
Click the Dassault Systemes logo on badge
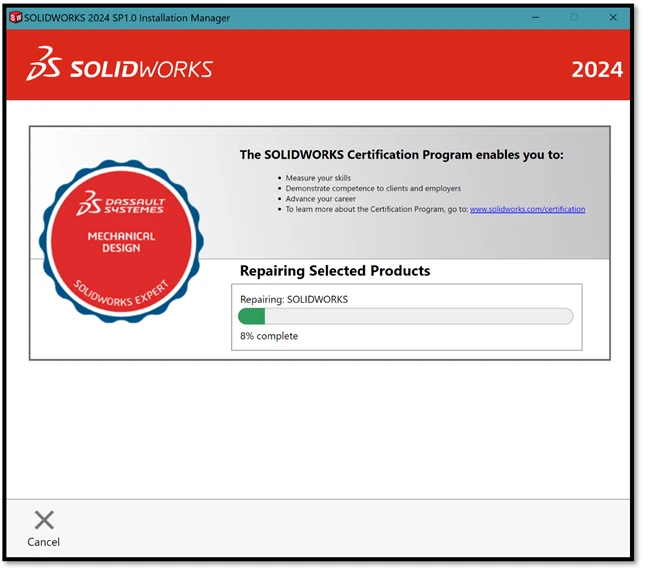[121, 204]
